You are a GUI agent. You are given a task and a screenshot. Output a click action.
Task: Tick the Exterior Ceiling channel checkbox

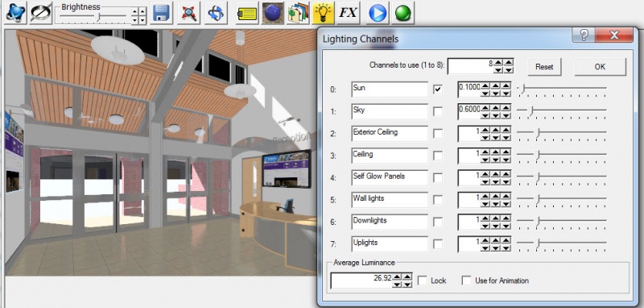click(x=438, y=134)
